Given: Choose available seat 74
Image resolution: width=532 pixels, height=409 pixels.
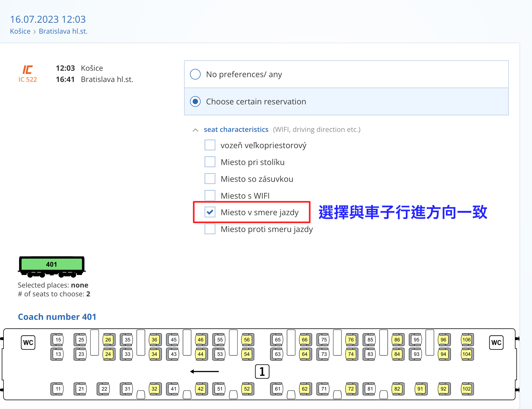Looking at the screenshot, I should pos(351,354).
